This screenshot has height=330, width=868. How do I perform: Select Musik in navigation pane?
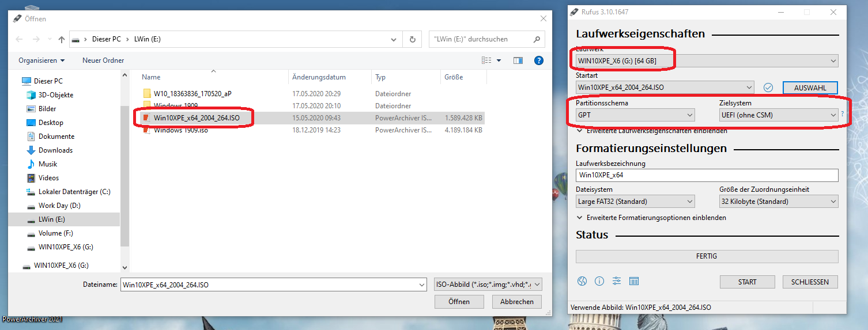tap(48, 164)
